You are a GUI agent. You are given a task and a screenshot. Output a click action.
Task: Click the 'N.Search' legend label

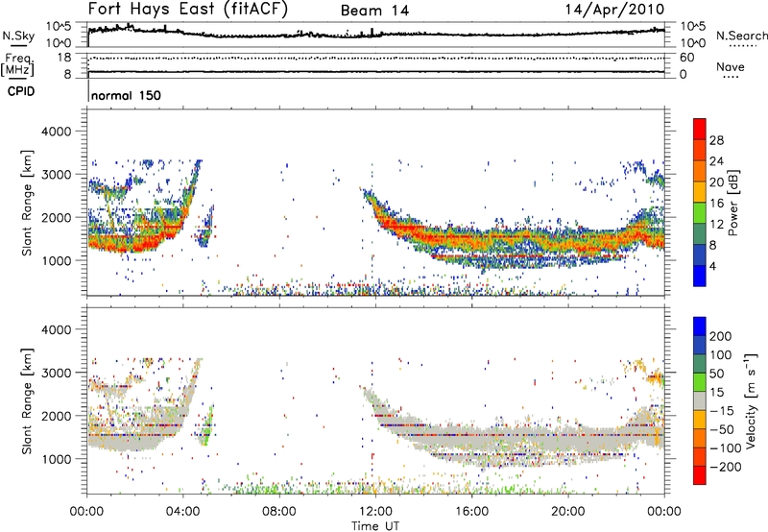(x=741, y=36)
